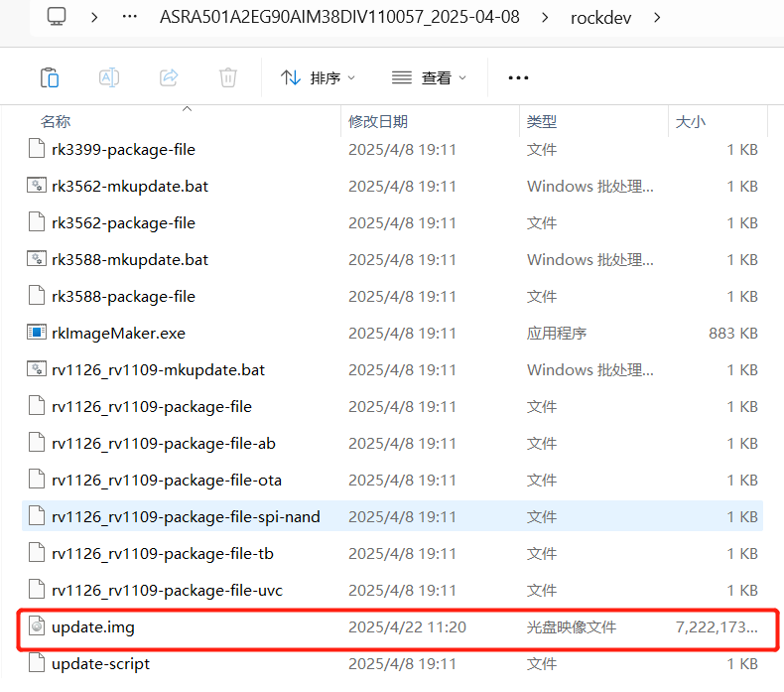Click the Share icon in toolbar
The width and height of the screenshot is (784, 692).
[169, 77]
